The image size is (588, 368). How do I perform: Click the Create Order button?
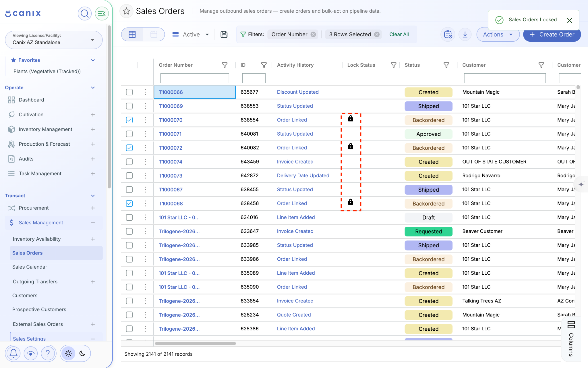552,34
